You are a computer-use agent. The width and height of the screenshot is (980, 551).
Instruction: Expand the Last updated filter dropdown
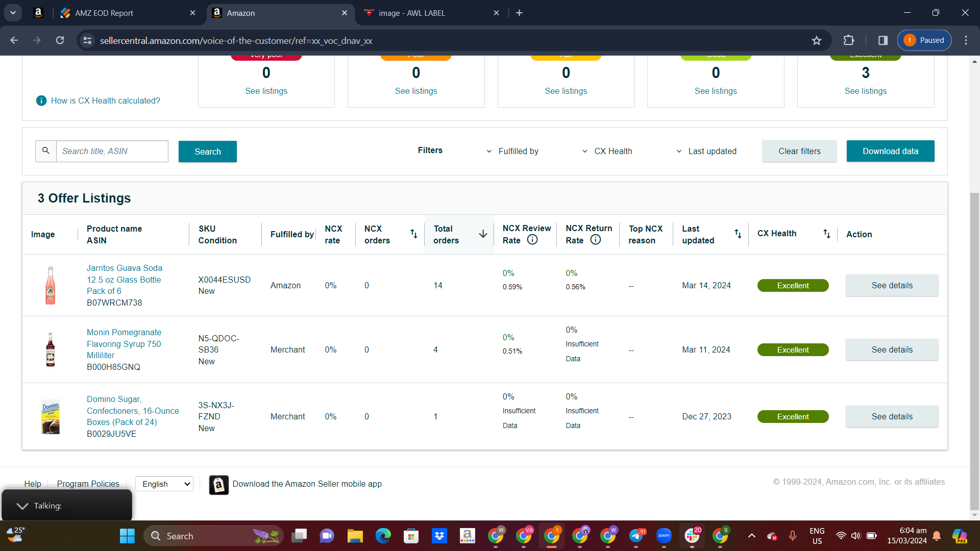706,152
